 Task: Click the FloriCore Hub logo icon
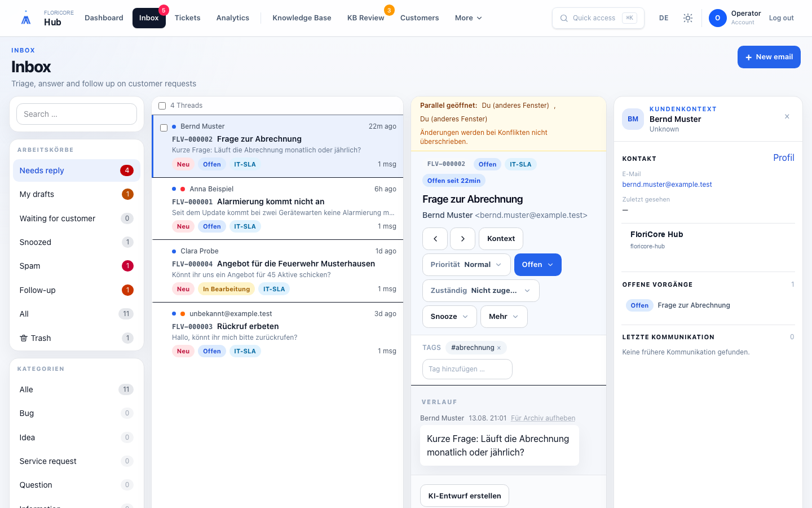[x=26, y=18]
